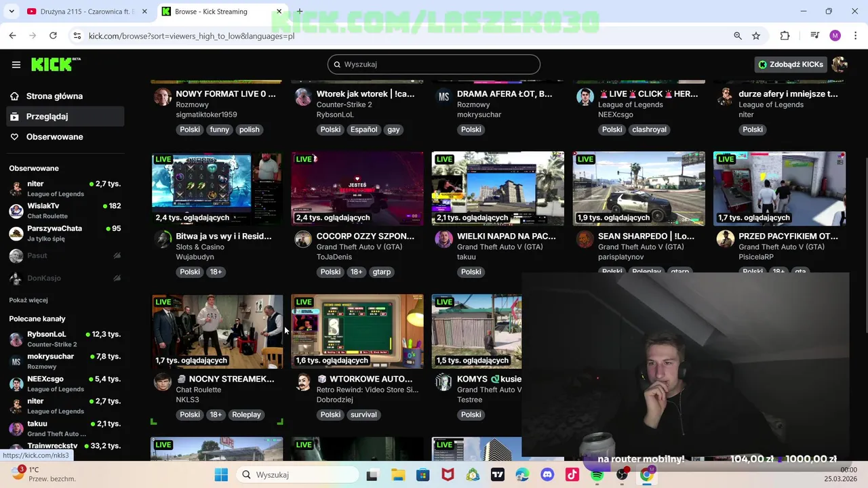The width and height of the screenshot is (868, 488).
Task: Open ToJaDenis GTA stream thumbnail
Action: [x=357, y=188]
